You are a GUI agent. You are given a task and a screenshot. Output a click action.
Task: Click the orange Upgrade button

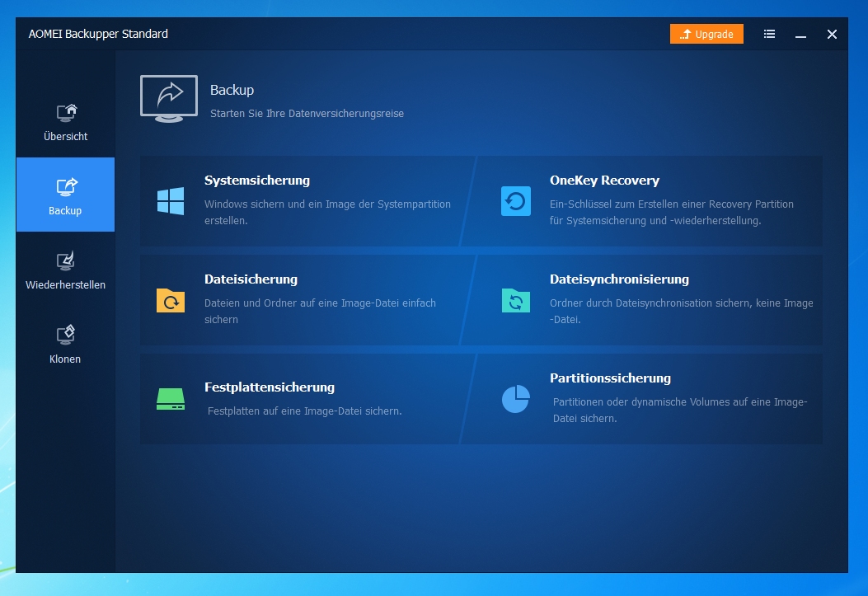[x=706, y=34]
